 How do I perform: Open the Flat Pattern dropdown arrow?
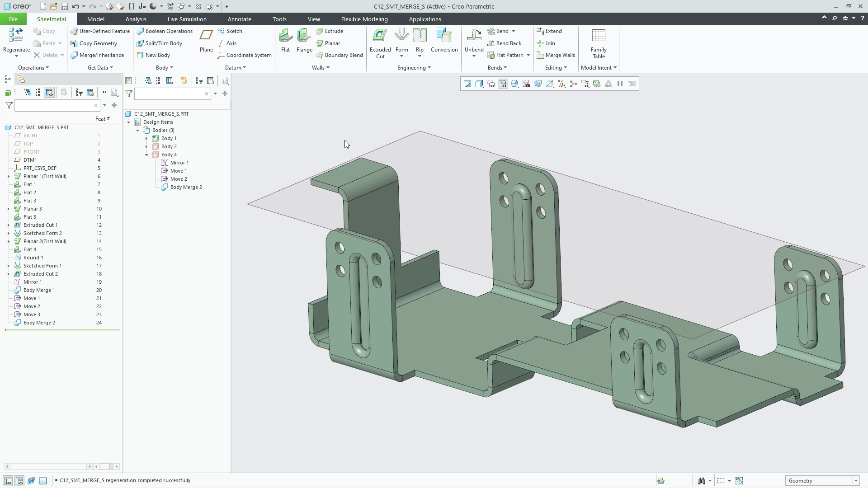[x=528, y=55]
